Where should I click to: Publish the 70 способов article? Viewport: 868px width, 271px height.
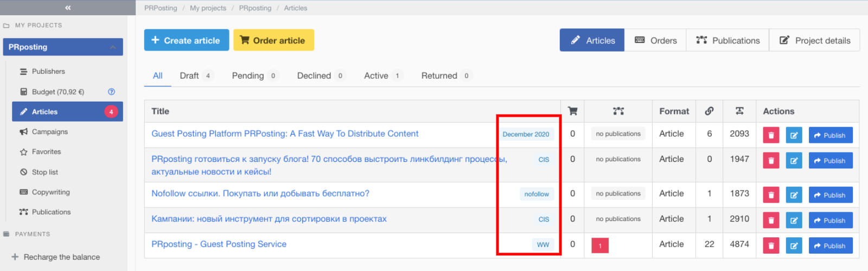coord(831,161)
